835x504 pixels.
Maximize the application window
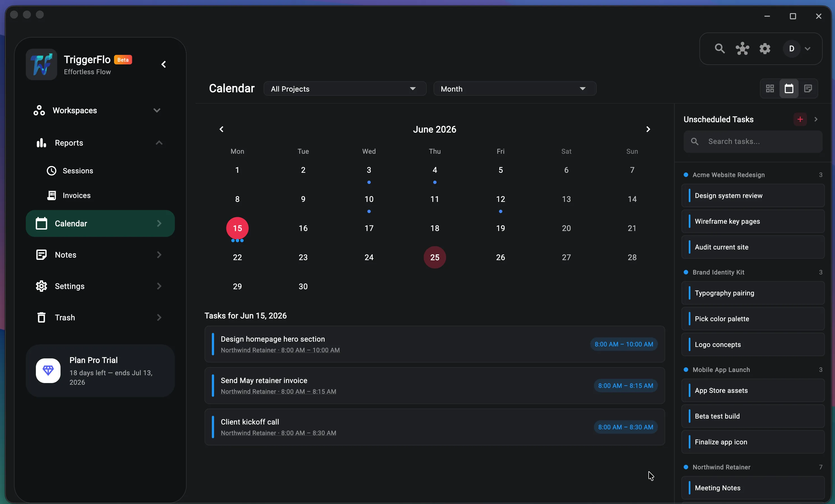click(x=793, y=16)
